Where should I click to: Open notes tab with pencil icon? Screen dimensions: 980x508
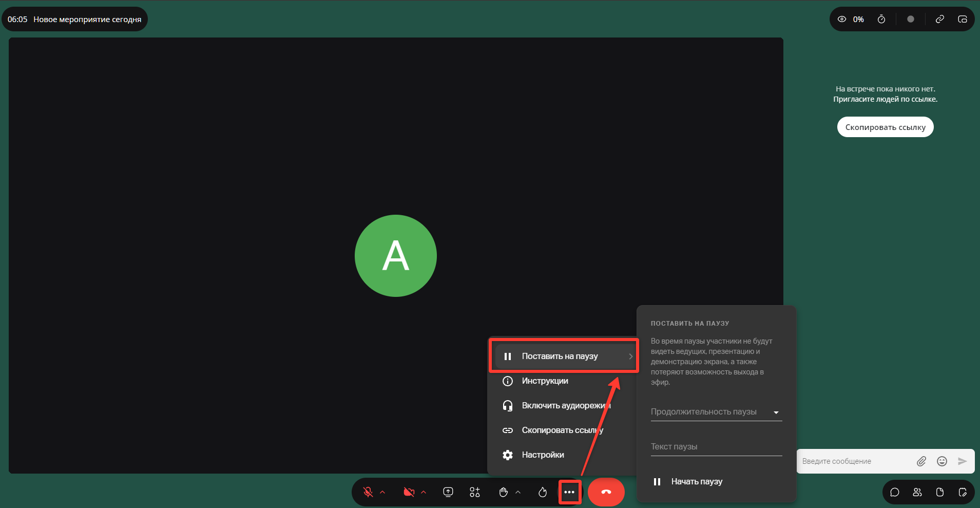963,492
